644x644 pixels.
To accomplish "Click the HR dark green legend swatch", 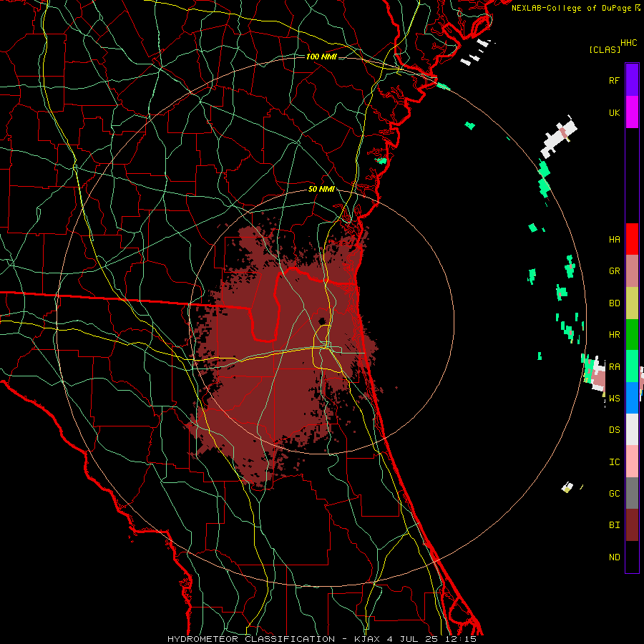I will (632, 335).
